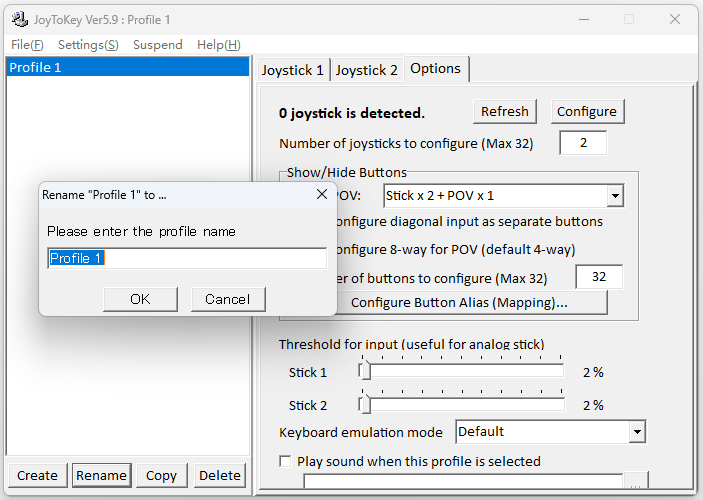
Task: Click the browse button for sound file
Action: (x=634, y=483)
